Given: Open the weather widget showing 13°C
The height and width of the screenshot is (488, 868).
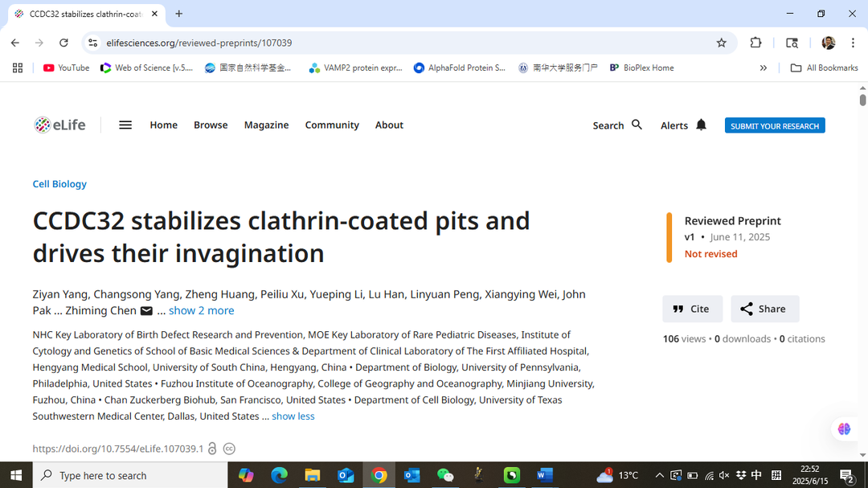Looking at the screenshot, I should pos(618,475).
